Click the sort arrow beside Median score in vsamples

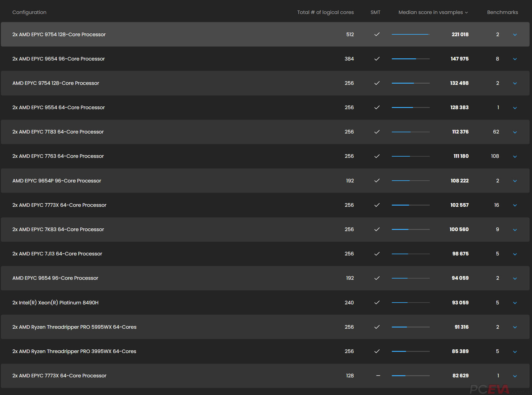coord(466,12)
